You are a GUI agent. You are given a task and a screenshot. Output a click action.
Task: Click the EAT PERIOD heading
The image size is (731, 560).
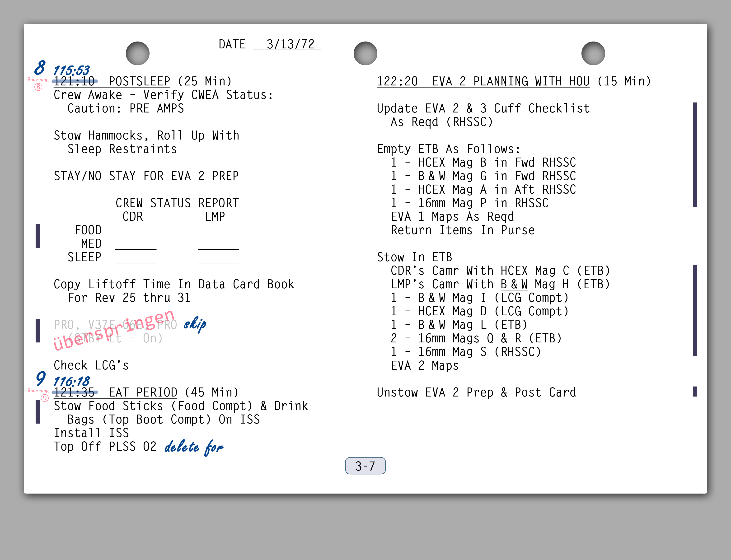tap(143, 392)
